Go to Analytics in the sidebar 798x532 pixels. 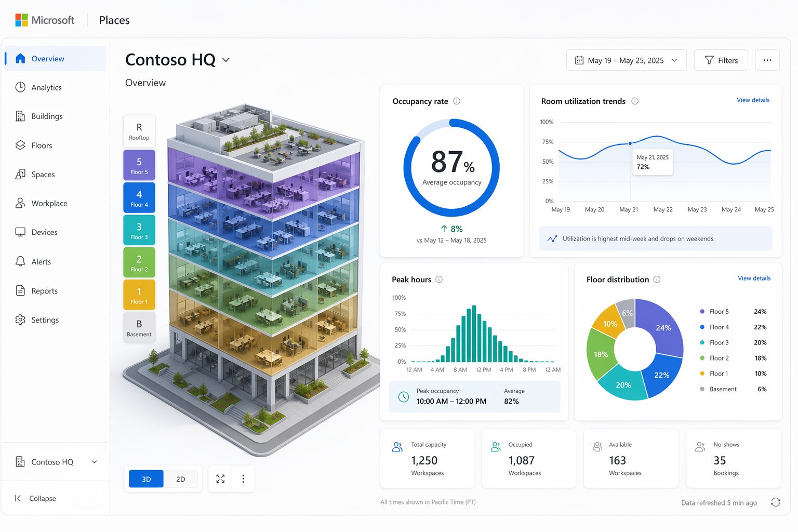[55, 87]
